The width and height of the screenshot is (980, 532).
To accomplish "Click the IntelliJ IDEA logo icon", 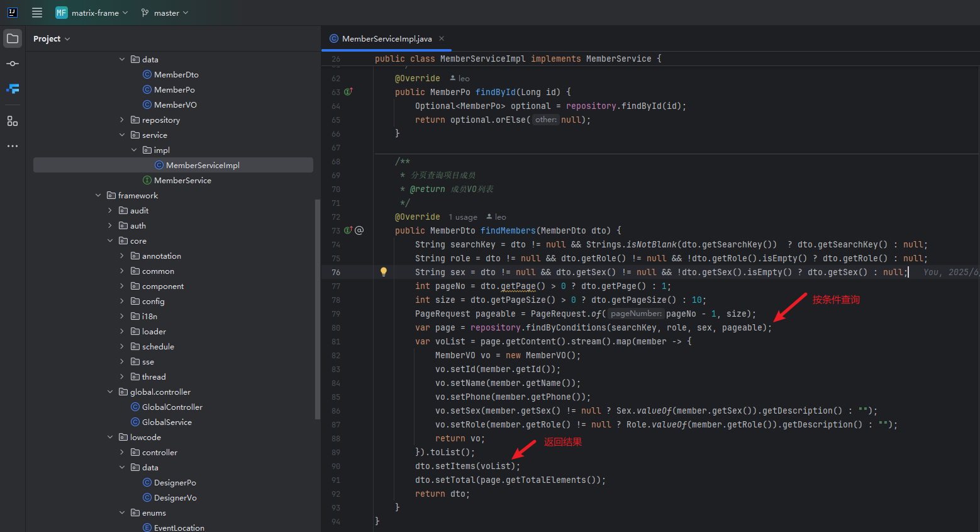I will coord(12,13).
